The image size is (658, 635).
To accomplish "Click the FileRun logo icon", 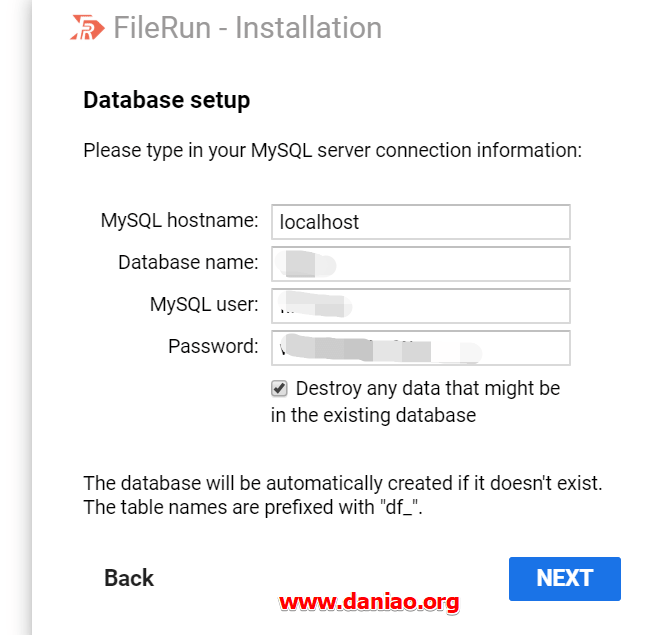I will 87,28.
